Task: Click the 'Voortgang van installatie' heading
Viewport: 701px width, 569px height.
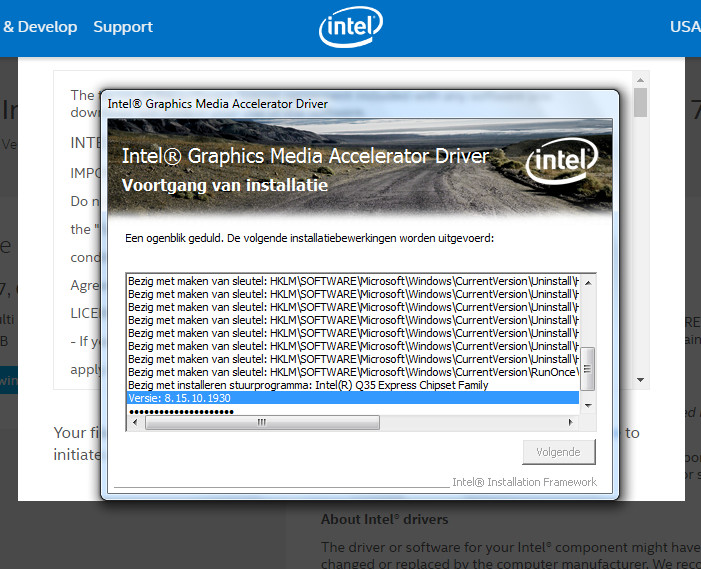Action: pos(225,185)
